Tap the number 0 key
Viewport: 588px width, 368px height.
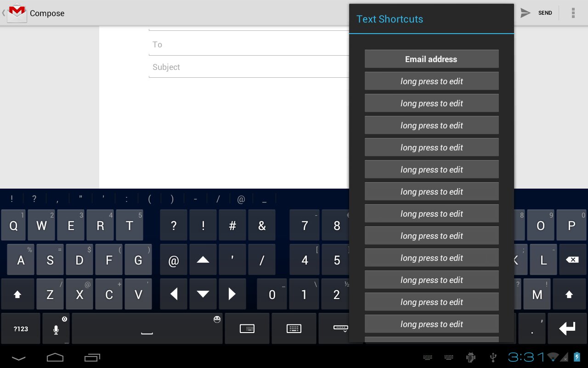tap(272, 294)
